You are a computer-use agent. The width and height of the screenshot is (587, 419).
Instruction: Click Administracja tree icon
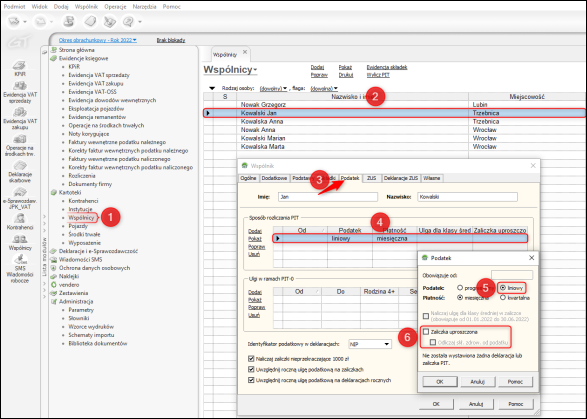point(54,301)
